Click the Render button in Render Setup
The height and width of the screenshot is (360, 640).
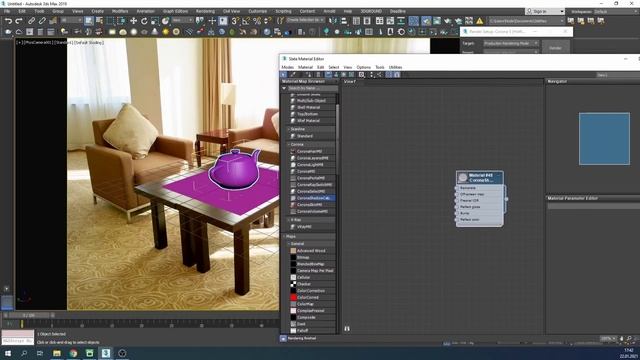[x=556, y=48]
